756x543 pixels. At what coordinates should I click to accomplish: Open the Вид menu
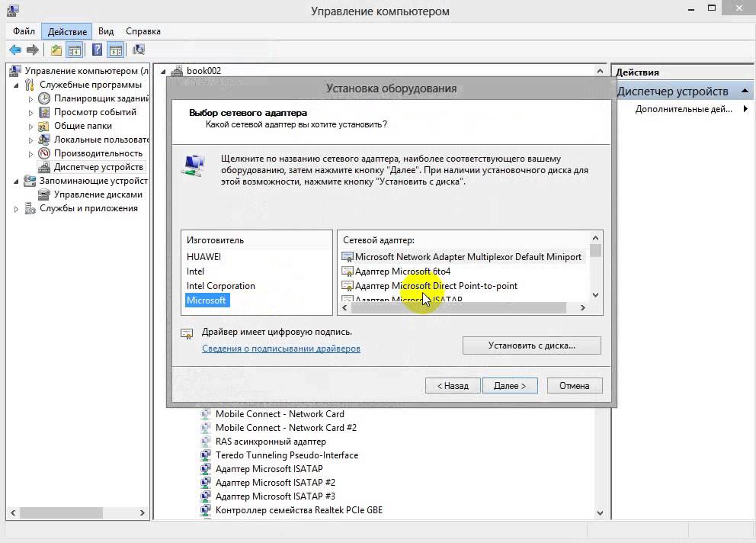pos(106,31)
